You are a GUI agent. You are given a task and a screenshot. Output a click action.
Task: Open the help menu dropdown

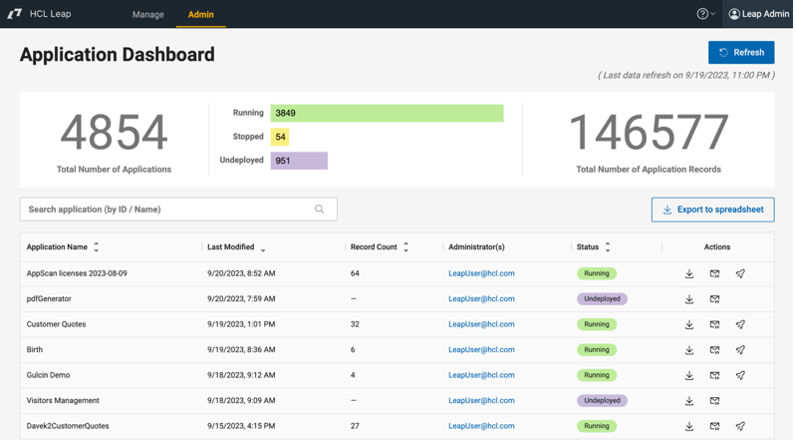705,14
